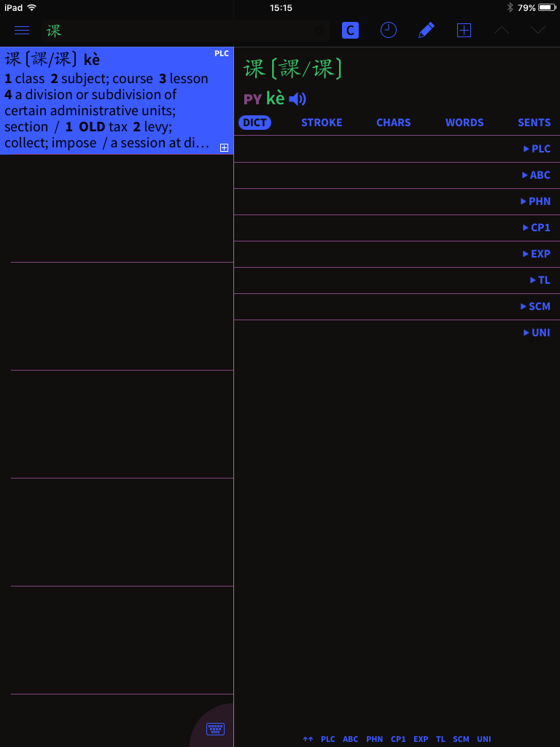Jump to top with the double up arrows
560x747 pixels.
(x=308, y=740)
